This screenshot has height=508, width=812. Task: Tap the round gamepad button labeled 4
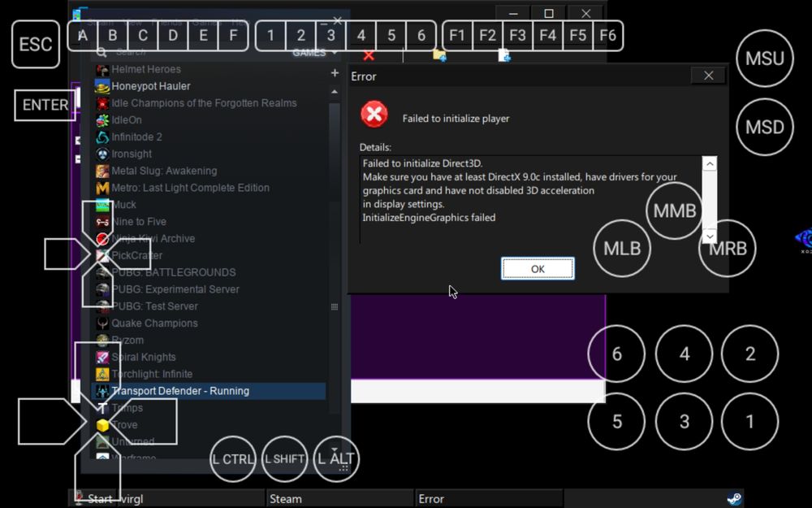click(684, 354)
